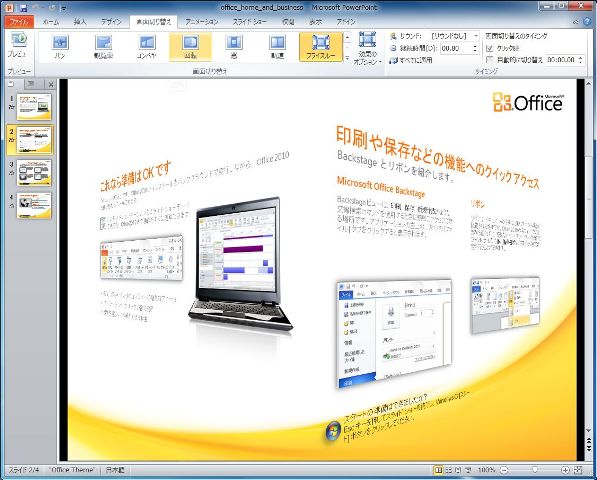The height and width of the screenshot is (480, 597).
Task: Select the Orbit transition effect
Action: [x=277, y=46]
